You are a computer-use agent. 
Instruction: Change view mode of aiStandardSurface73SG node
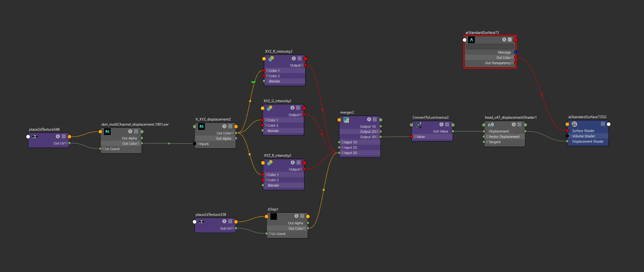click(603, 124)
